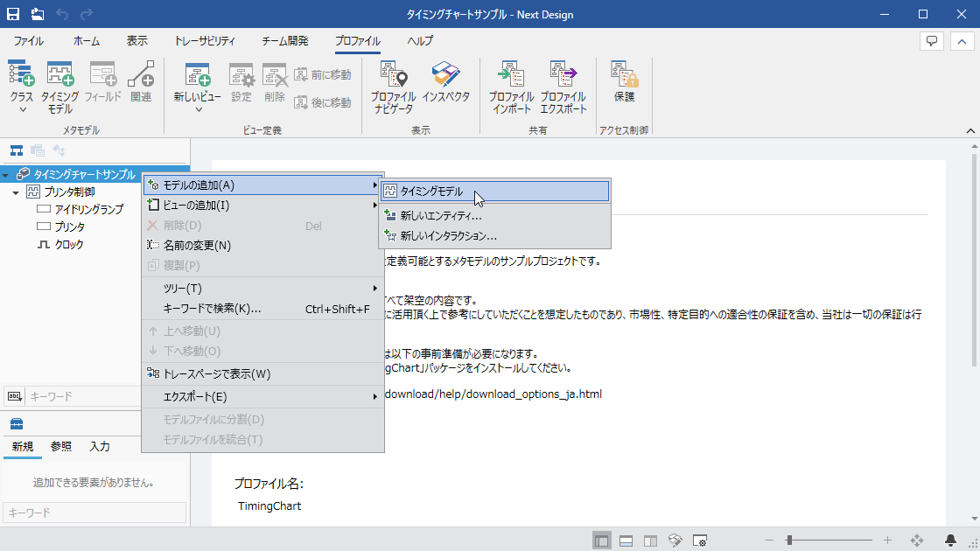This screenshot has width=980, height=551.
Task: Switch to the トレーサビリティ tab
Action: tap(205, 41)
